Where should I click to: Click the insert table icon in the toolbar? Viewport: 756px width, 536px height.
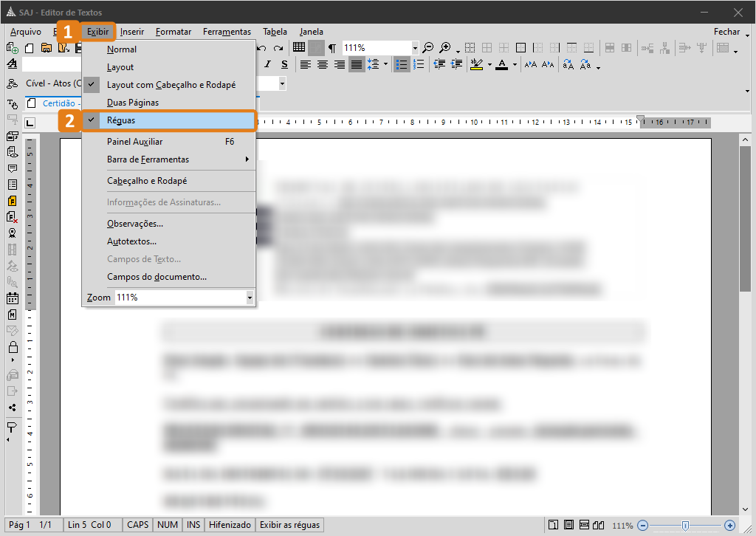(x=299, y=47)
